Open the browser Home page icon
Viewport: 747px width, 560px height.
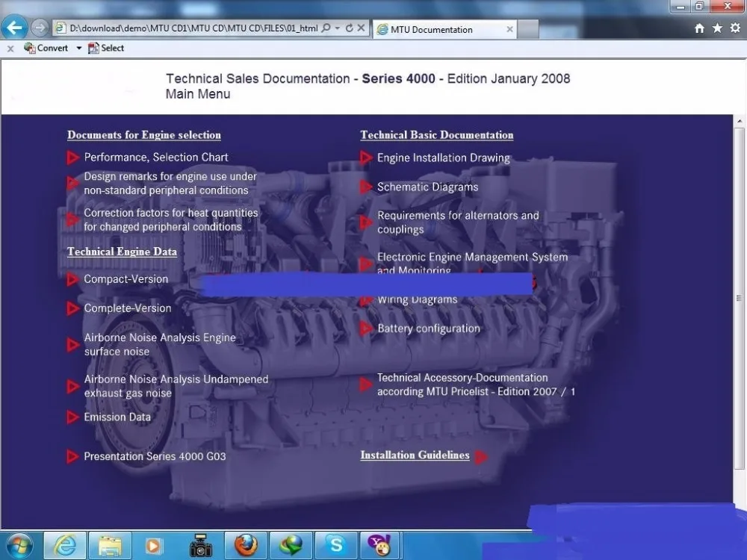coord(699,28)
